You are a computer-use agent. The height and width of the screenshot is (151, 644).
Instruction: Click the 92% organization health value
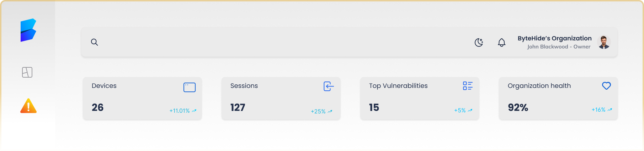(518, 107)
